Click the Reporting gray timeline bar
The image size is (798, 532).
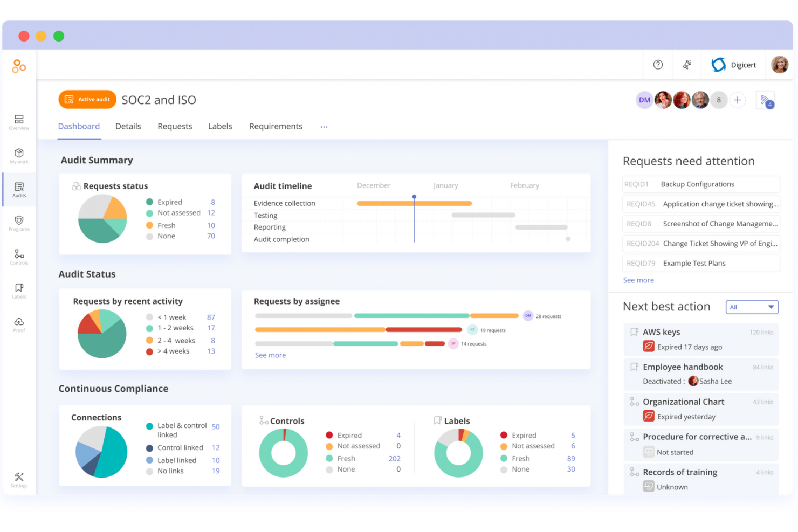(541, 227)
